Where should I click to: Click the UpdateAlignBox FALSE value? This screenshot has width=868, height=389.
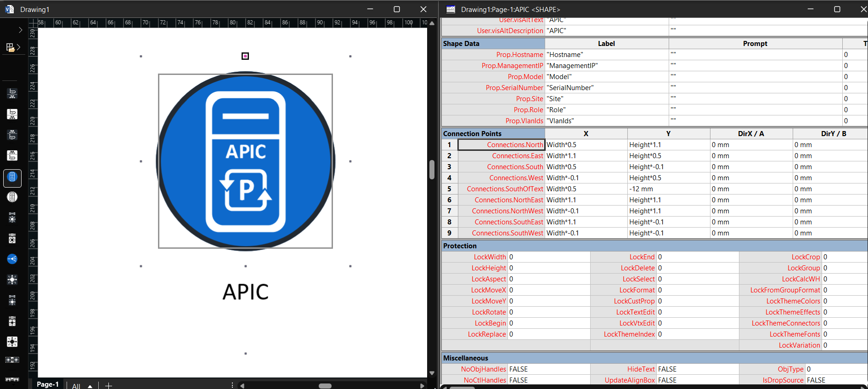(x=698, y=380)
